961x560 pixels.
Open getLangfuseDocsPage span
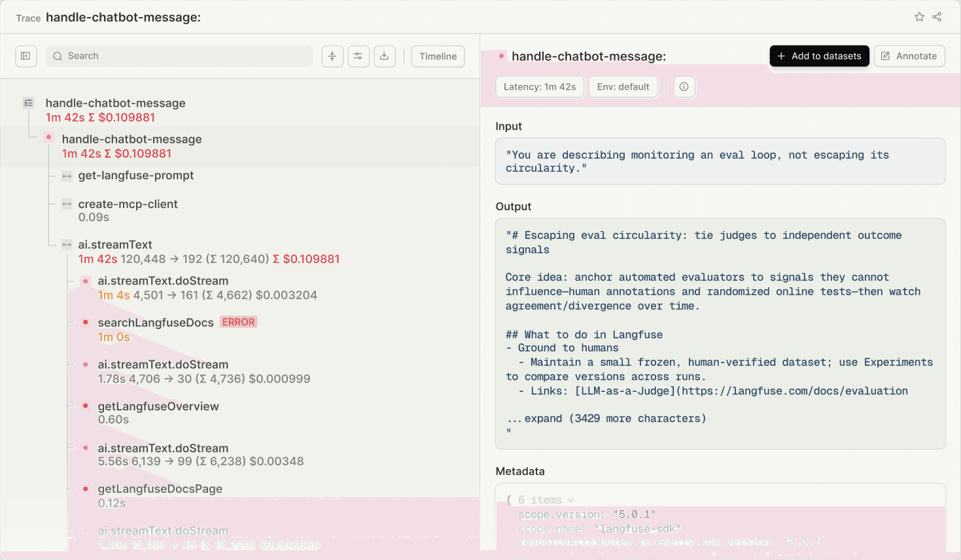(x=160, y=489)
